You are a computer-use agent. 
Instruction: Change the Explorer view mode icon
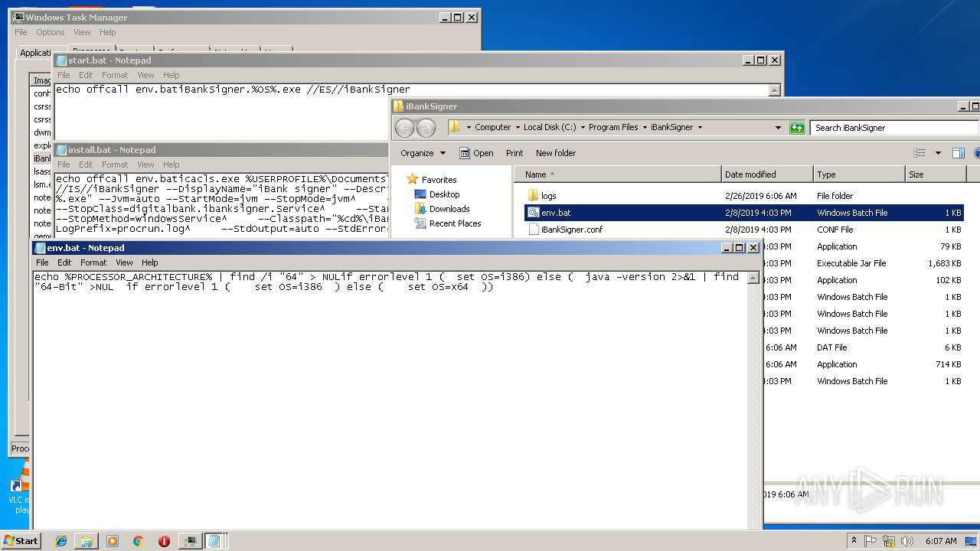click(x=920, y=153)
